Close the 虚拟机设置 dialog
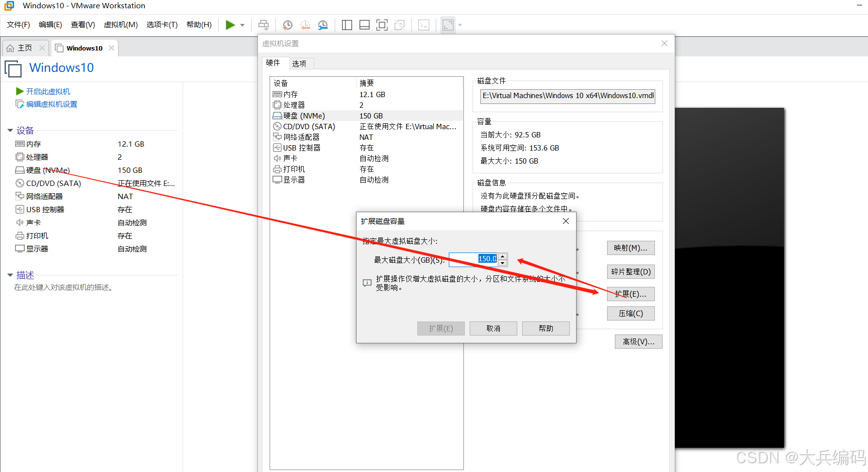The width and height of the screenshot is (868, 472). (664, 43)
